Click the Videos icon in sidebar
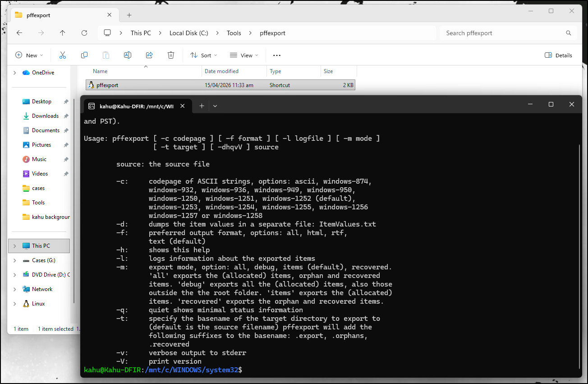This screenshot has width=588, height=384. [x=26, y=174]
